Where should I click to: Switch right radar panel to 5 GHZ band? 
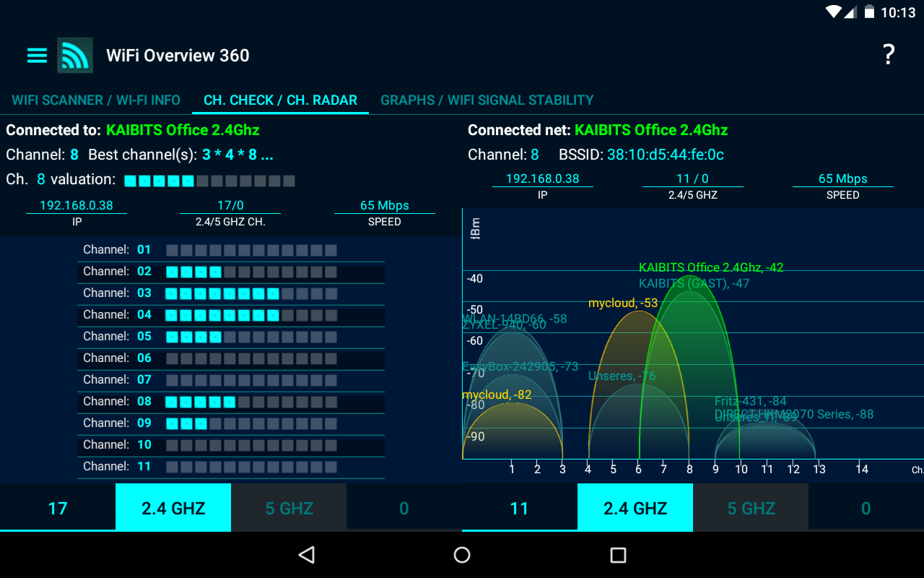[750, 507]
